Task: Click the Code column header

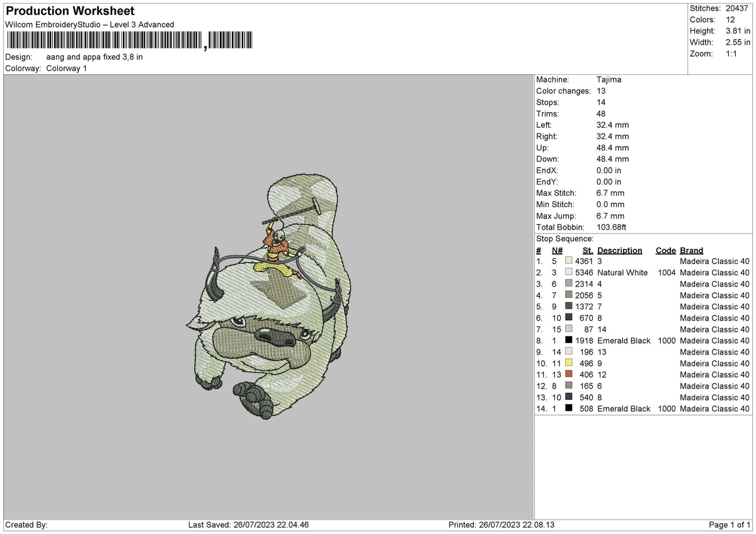Action: tap(665, 251)
